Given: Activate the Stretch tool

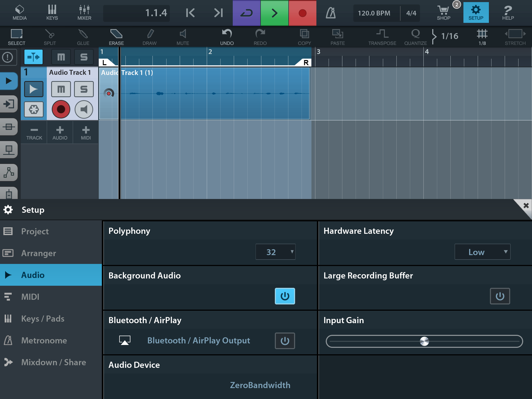Looking at the screenshot, I should (x=515, y=37).
